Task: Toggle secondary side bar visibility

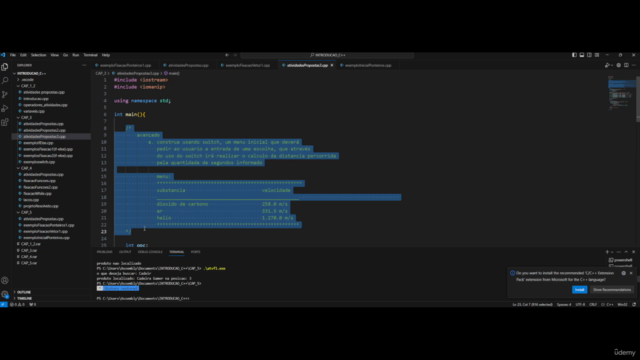Action: [589, 55]
